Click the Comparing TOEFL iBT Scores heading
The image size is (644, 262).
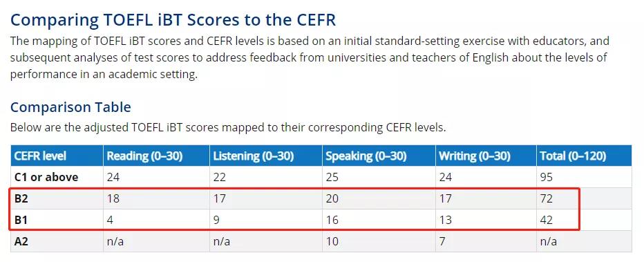point(173,20)
